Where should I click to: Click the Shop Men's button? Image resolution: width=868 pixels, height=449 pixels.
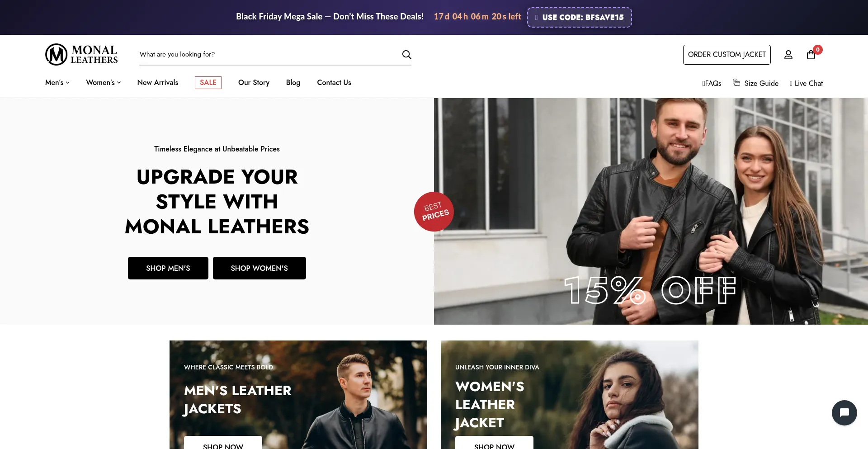(168, 268)
